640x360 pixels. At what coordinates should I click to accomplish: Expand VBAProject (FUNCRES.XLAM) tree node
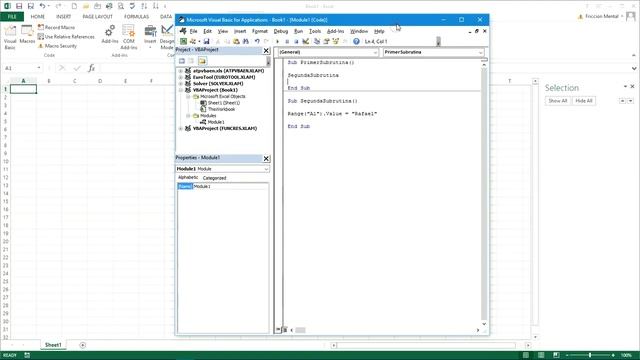click(181, 129)
